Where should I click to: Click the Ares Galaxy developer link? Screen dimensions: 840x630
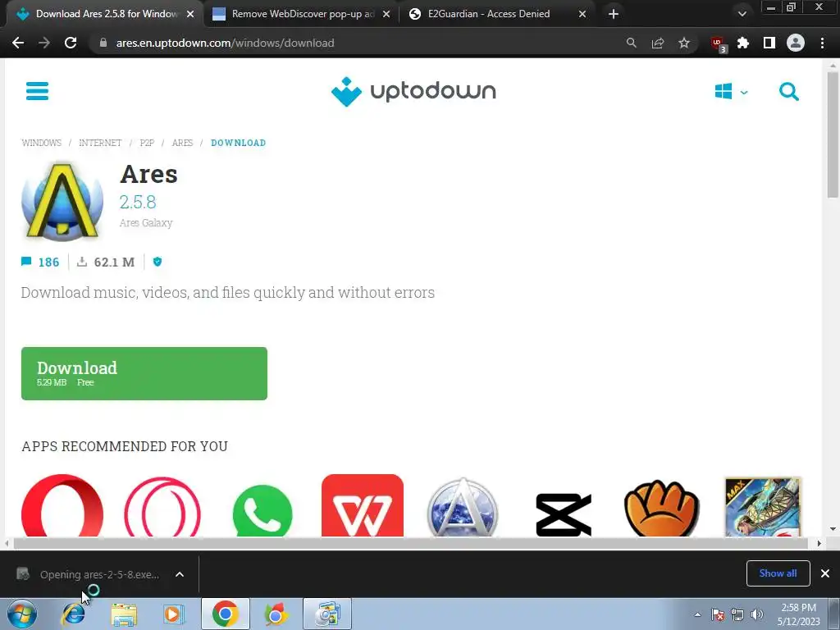pos(146,223)
